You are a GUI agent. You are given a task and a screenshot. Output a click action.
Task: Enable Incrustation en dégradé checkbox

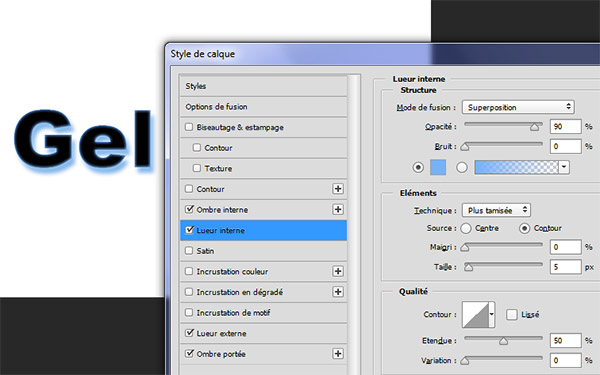189,292
